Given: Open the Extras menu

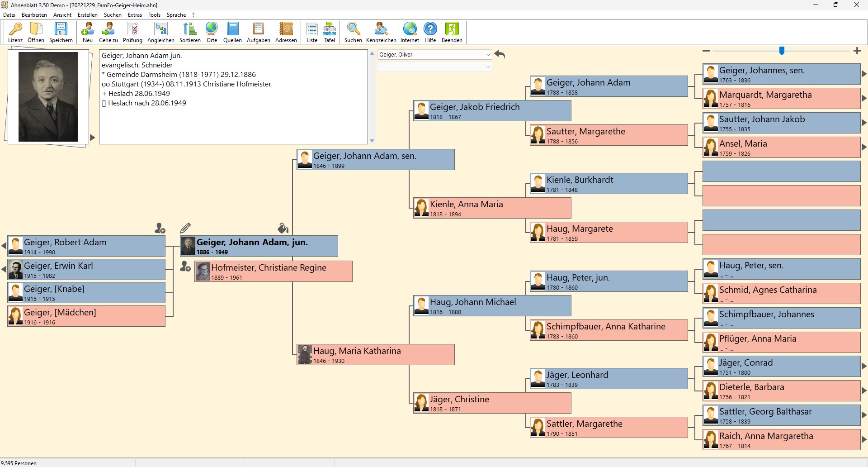Looking at the screenshot, I should click(x=135, y=15).
